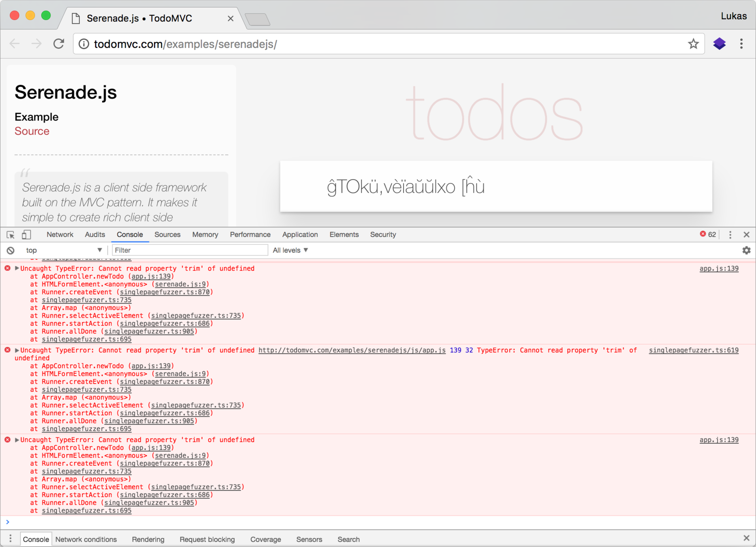Activate the inspect element picker icon
756x547 pixels.
11,235
